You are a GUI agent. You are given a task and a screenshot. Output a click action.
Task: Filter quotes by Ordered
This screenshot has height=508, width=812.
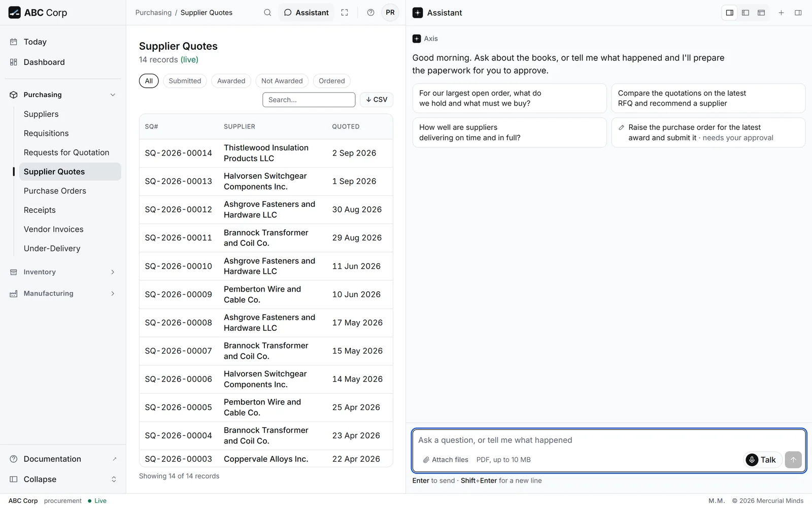point(331,81)
